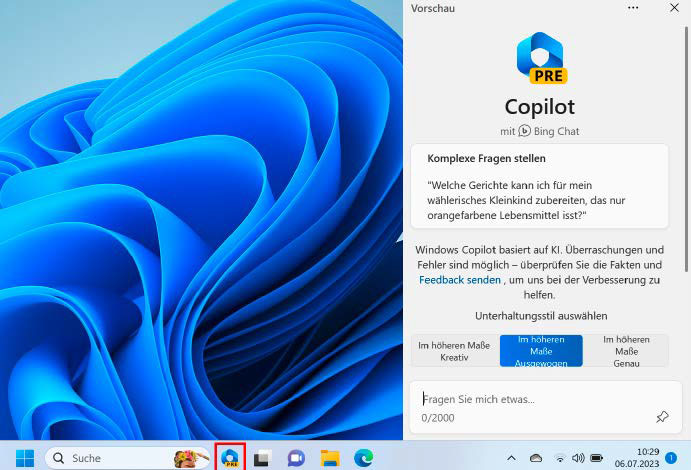Viewport: 691px width, 470px height.
Task: Open Task View in the taskbar
Action: coord(262,459)
